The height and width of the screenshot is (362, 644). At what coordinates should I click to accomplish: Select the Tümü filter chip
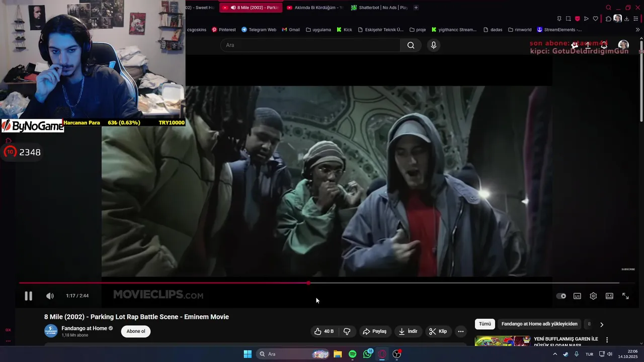coord(485,324)
